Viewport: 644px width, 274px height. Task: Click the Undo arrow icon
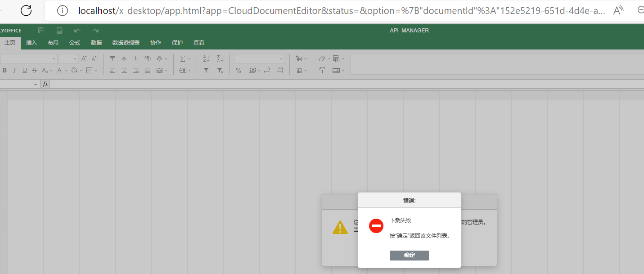pos(77,31)
